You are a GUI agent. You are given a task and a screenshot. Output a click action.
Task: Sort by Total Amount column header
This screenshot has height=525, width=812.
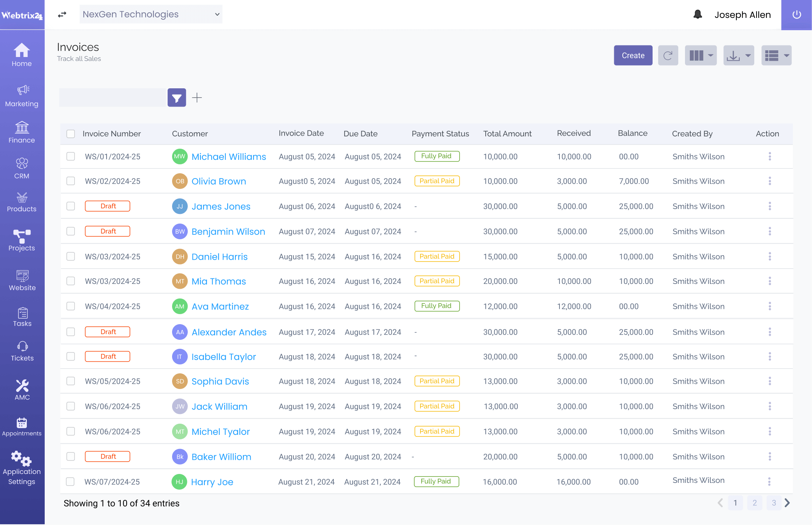click(507, 134)
